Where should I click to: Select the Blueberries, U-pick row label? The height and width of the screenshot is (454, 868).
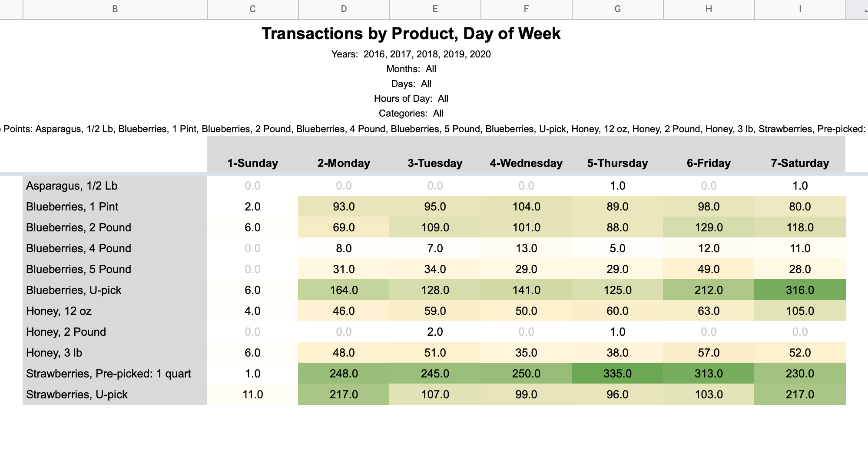tap(73, 290)
